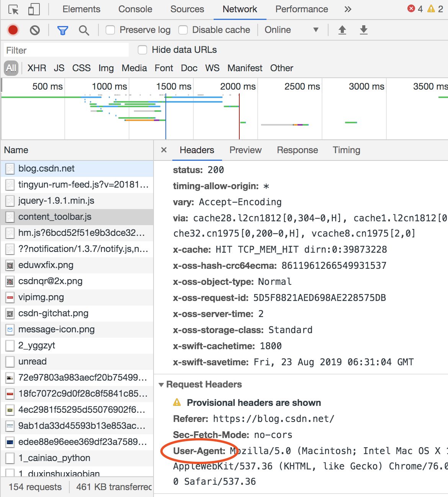Viewport: 448px width, 497px height.
Task: Click the message-icon.png file icon
Action: [10, 330]
